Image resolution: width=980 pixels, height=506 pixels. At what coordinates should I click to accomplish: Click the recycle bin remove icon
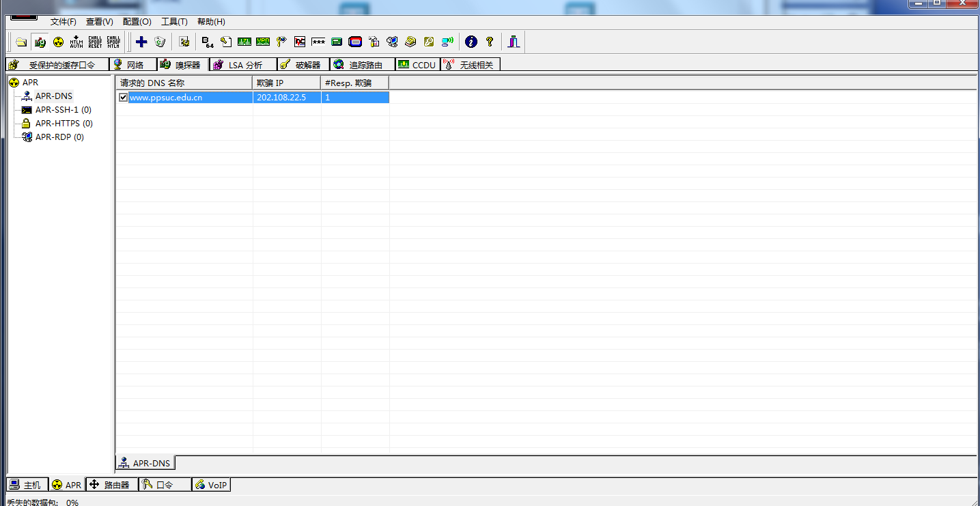(160, 42)
